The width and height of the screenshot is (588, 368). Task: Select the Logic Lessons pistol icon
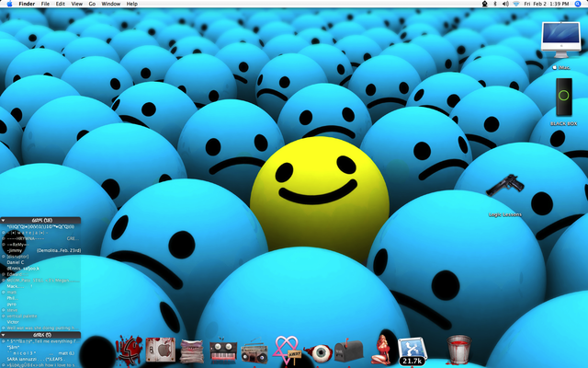[505, 186]
